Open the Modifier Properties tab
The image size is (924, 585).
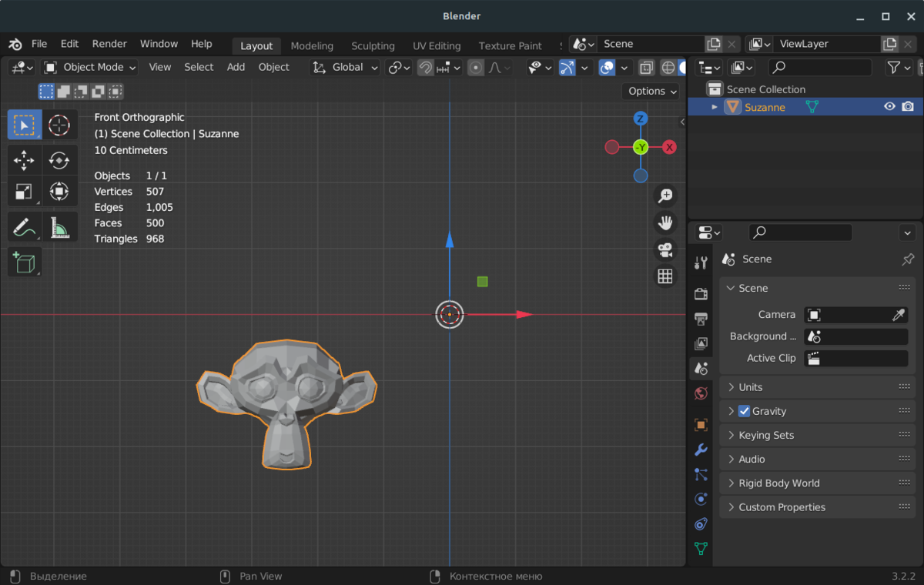tap(701, 449)
